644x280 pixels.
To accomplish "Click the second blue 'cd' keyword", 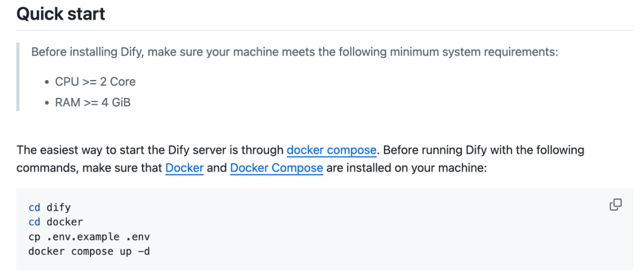I will point(35,222).
